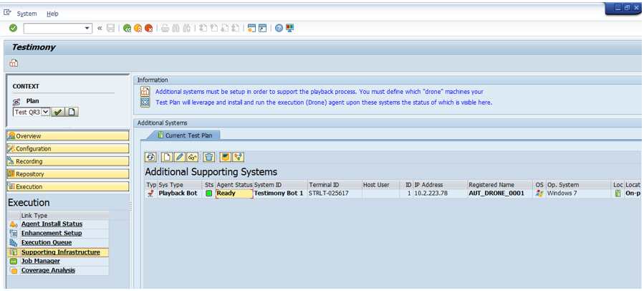Click the Testimony Bot 1 cell
The image size is (644, 291).
point(280,194)
